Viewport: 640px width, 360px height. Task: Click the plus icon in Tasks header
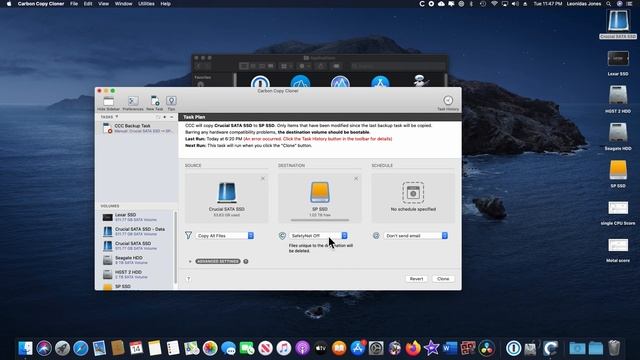pyautogui.click(x=165, y=117)
